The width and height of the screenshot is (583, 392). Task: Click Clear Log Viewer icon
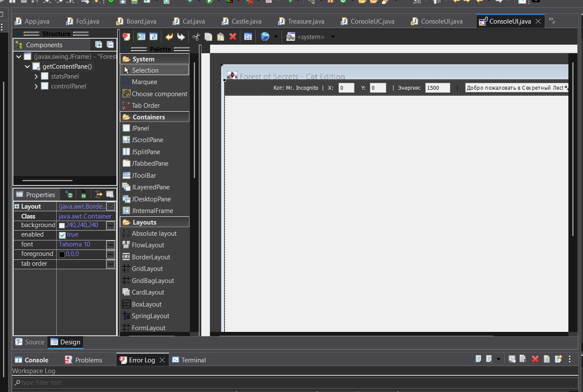coord(523,359)
